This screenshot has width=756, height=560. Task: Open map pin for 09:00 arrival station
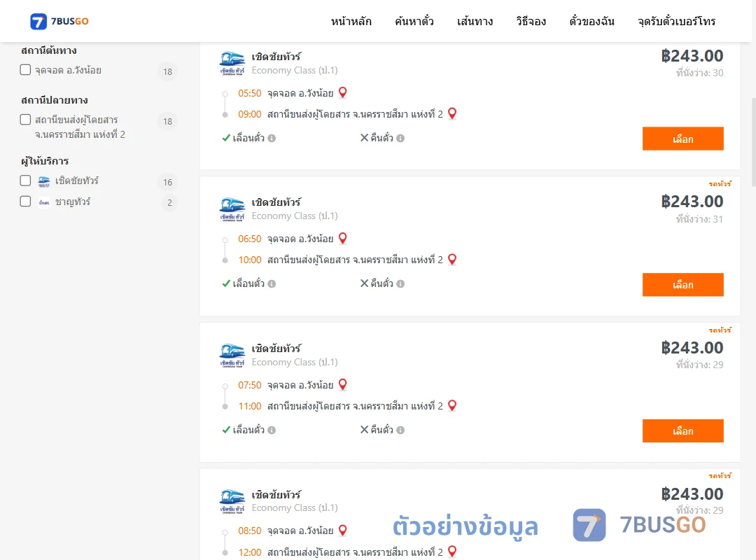point(452,113)
